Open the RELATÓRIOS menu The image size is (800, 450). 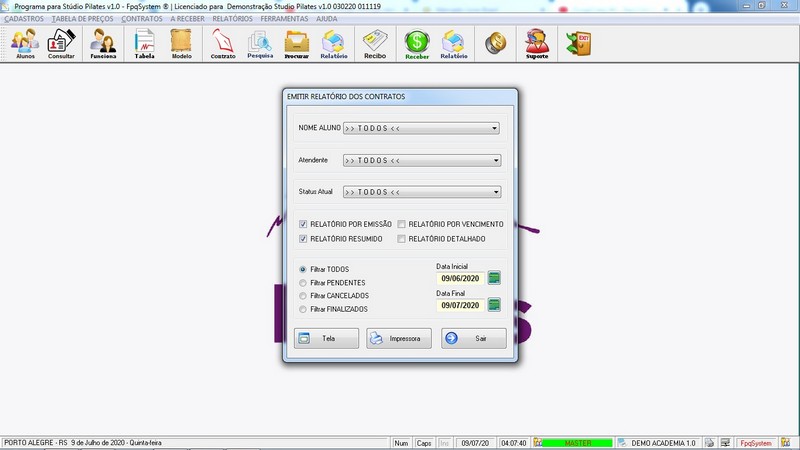pyautogui.click(x=233, y=19)
